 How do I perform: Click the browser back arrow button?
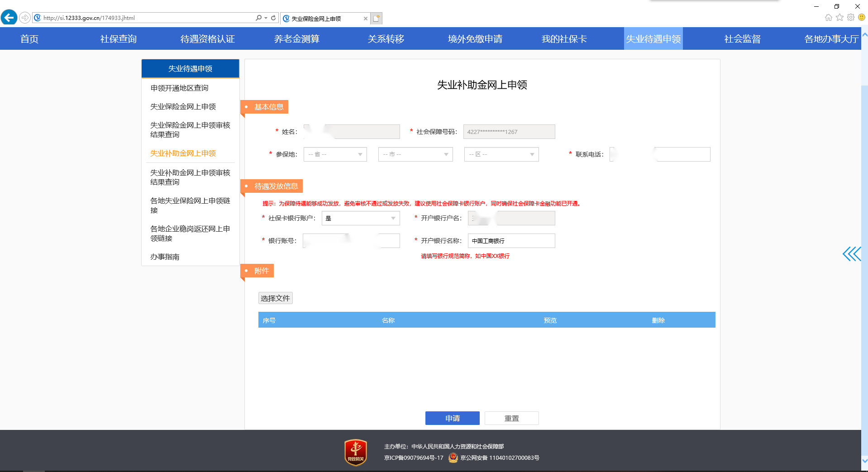point(9,18)
